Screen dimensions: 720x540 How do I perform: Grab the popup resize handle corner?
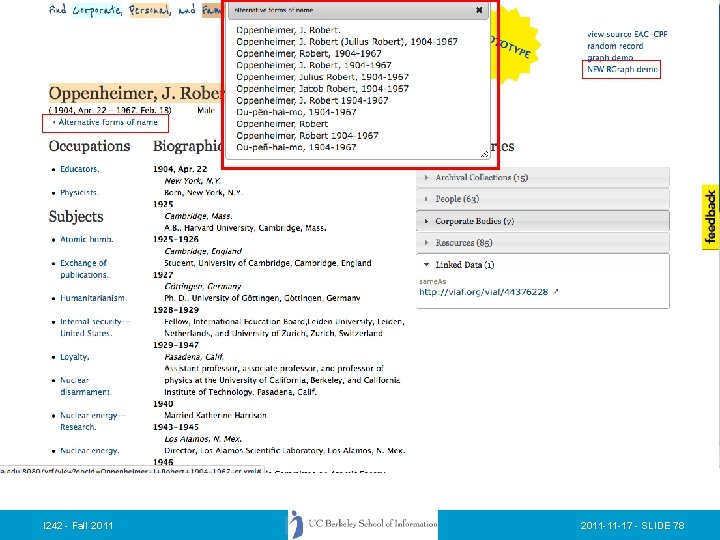click(484, 155)
